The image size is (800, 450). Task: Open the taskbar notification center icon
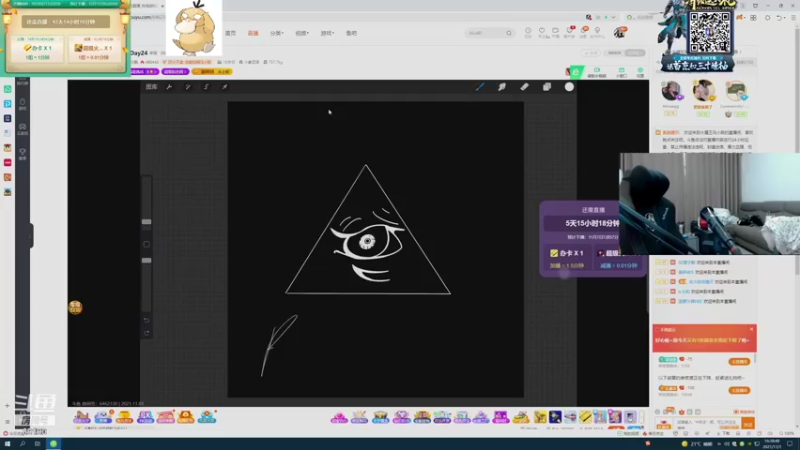[x=791, y=444]
